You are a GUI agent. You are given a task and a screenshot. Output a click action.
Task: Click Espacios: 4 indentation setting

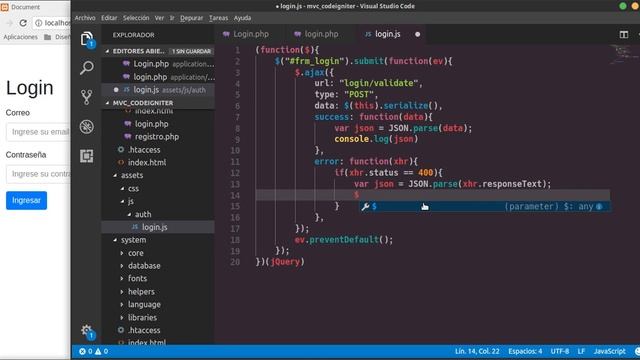(525, 351)
